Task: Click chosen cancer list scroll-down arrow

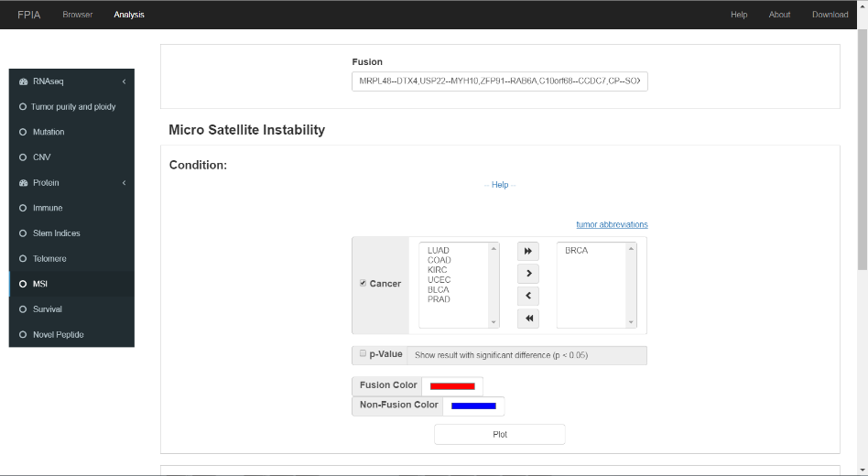Action: pyautogui.click(x=631, y=322)
